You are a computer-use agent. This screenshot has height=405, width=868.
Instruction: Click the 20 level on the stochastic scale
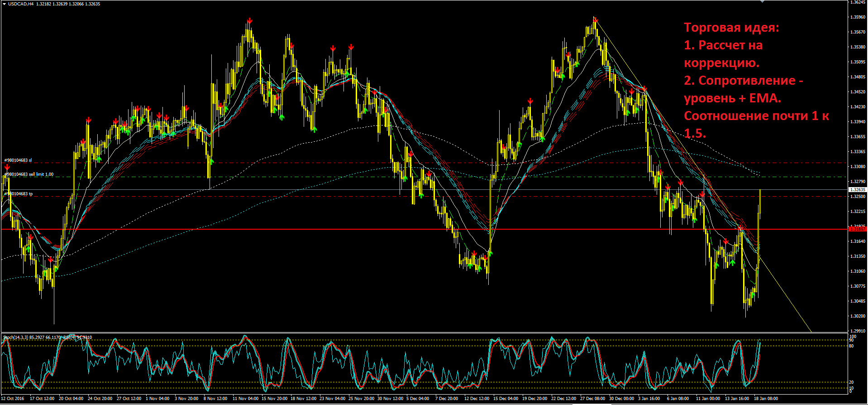[851, 382]
